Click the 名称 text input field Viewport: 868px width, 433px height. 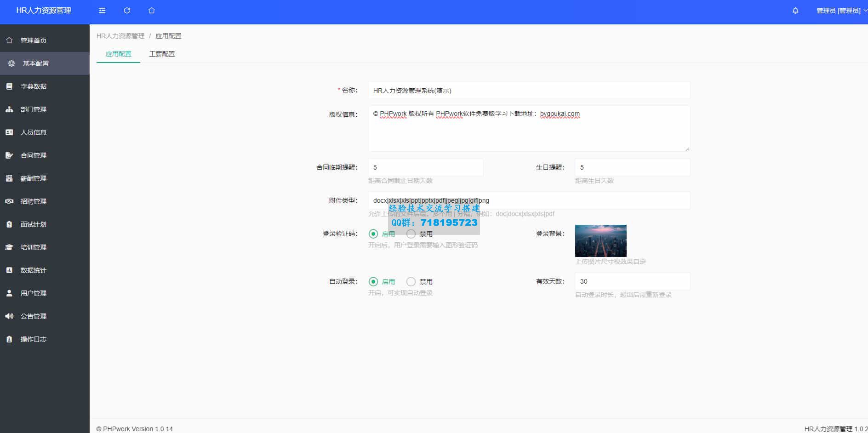point(529,91)
